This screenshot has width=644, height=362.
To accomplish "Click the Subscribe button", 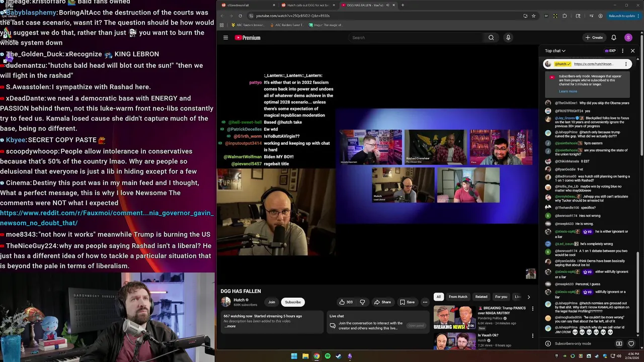I will (293, 302).
